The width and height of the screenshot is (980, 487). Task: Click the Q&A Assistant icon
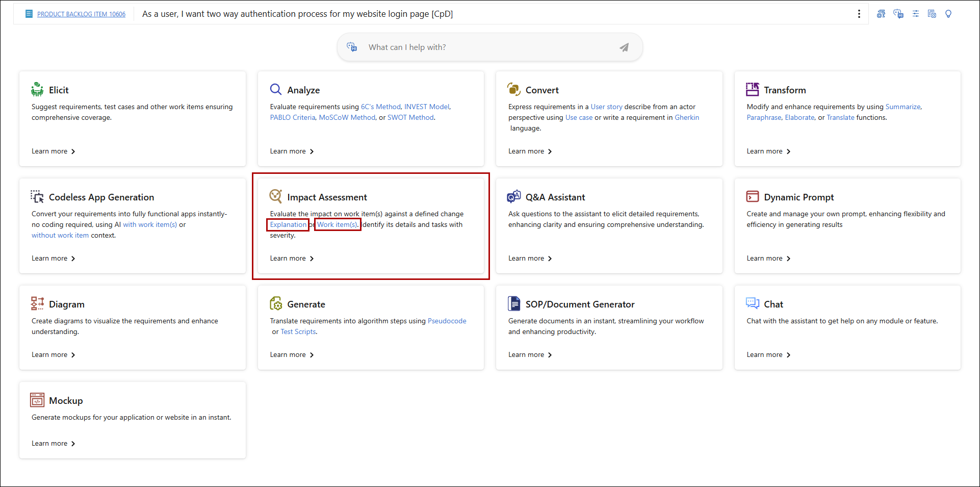click(513, 197)
